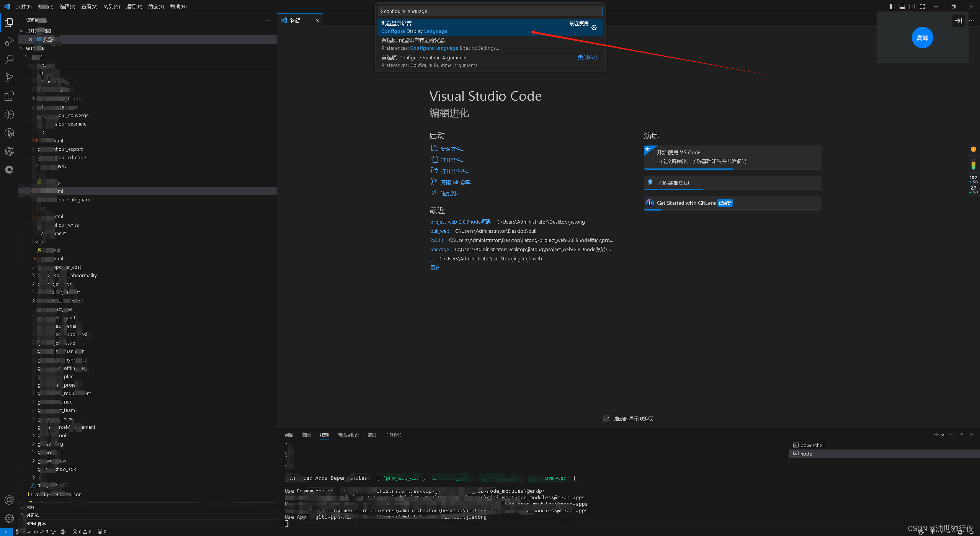This screenshot has width=980, height=536.
Task: Open the Extensions view icon
Action: pyautogui.click(x=9, y=96)
